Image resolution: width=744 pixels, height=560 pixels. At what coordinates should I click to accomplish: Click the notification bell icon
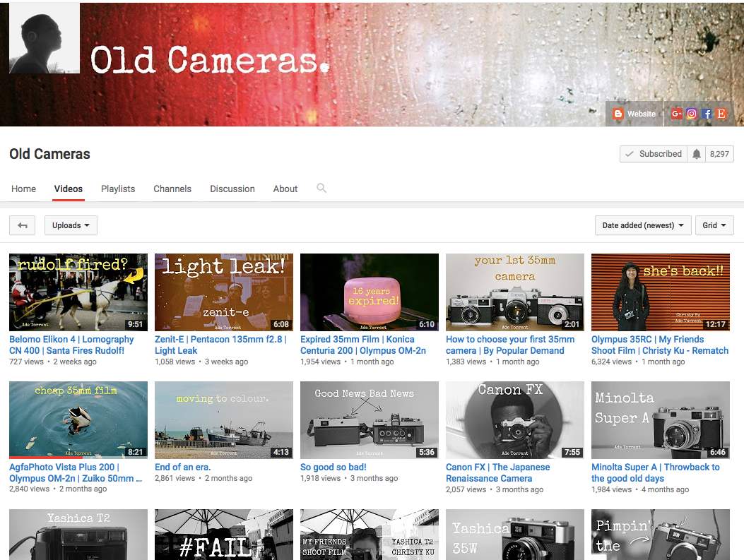(x=696, y=154)
